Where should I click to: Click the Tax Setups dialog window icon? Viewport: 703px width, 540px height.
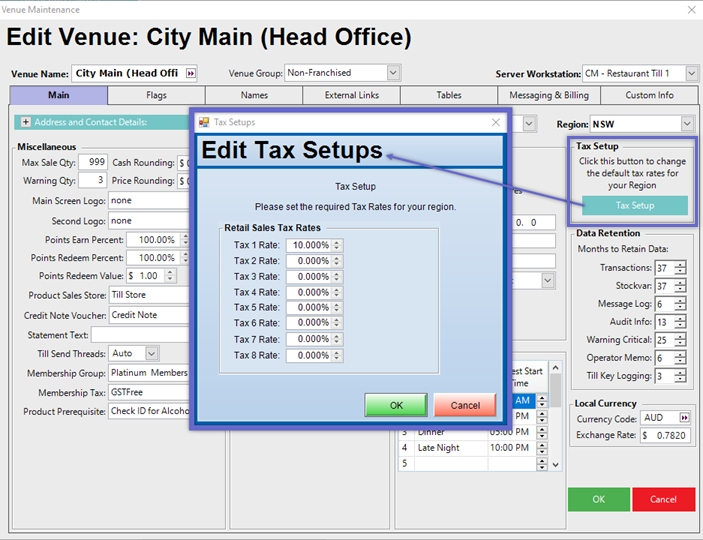tap(204, 122)
